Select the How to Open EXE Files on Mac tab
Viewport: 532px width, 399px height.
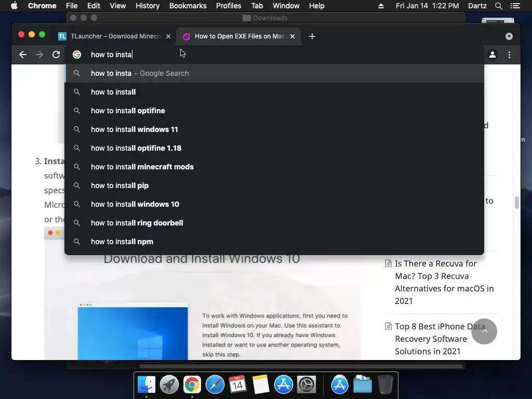(x=238, y=36)
